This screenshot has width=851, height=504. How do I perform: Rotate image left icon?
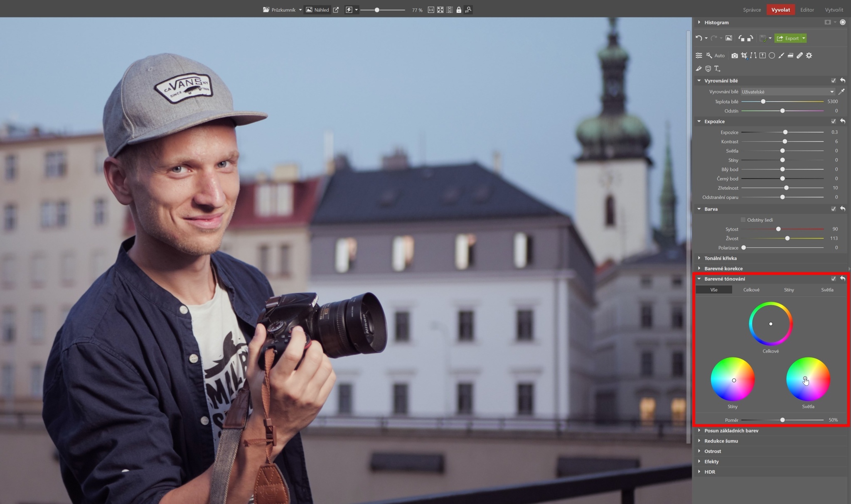point(741,38)
